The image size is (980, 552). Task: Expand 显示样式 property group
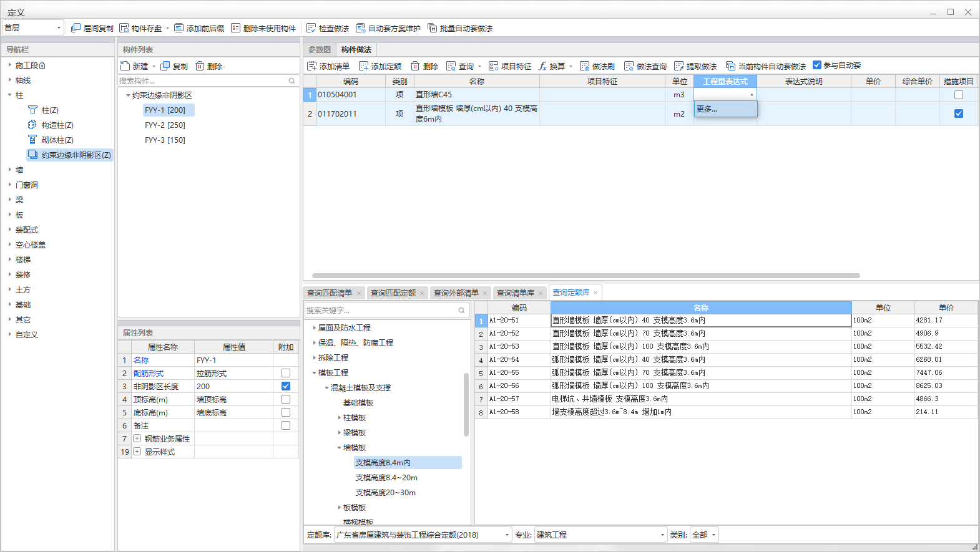[137, 452]
